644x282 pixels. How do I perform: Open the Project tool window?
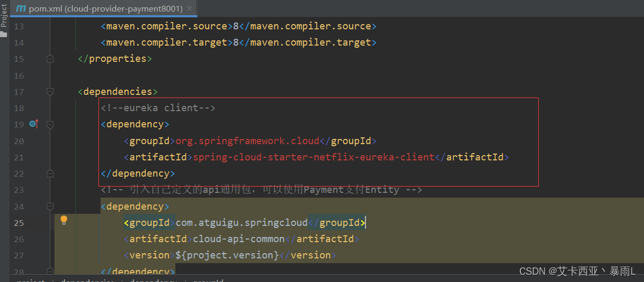coord(4,19)
